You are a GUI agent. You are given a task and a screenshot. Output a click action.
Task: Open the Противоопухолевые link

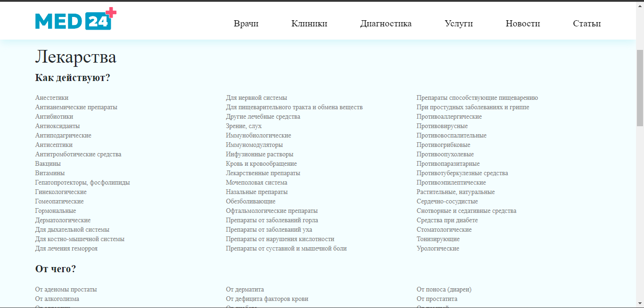click(446, 154)
